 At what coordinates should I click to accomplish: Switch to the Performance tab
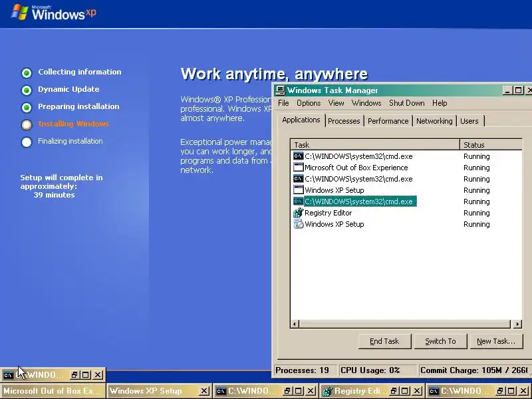click(x=388, y=121)
